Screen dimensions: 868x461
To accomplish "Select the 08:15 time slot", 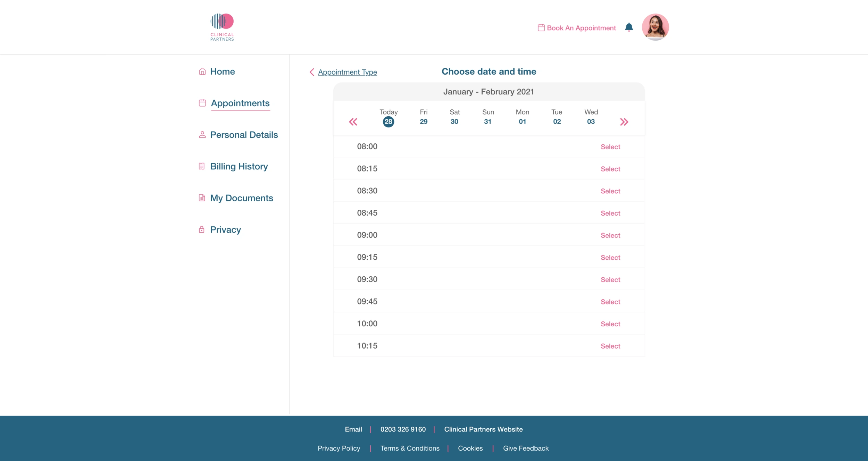I will click(x=610, y=169).
